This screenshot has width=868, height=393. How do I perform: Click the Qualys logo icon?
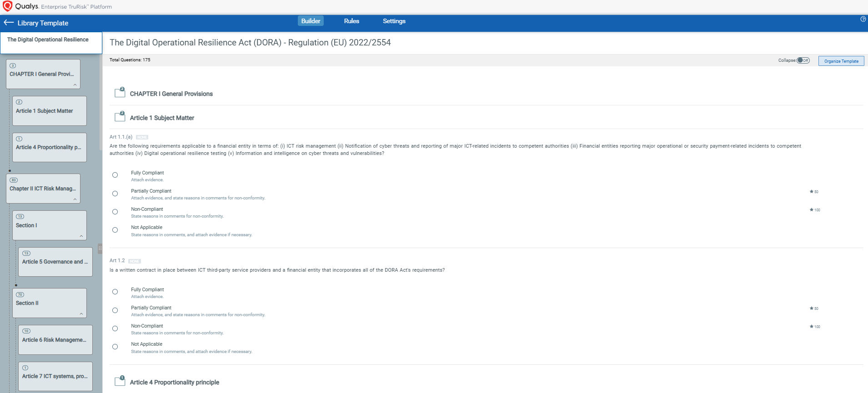pos(7,6)
